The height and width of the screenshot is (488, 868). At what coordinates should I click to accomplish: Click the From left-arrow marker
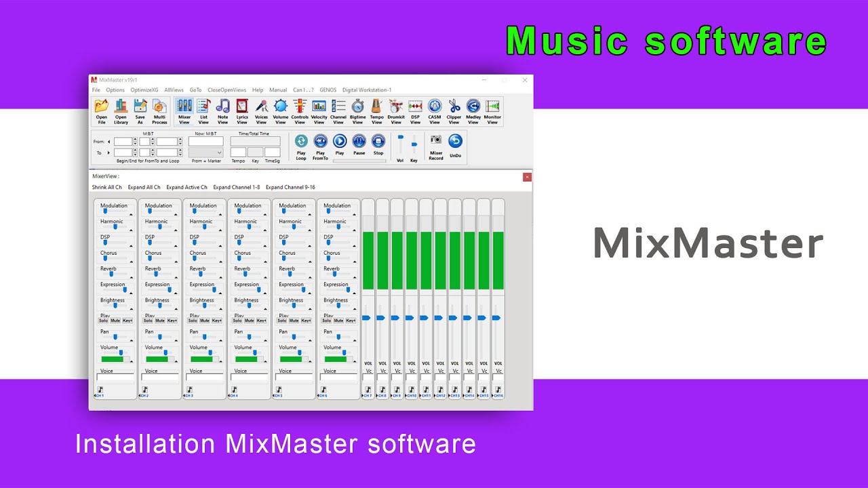tap(109, 142)
